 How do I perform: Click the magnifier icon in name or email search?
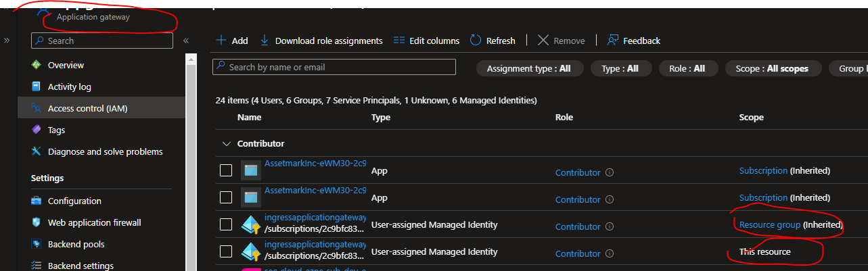coord(221,67)
